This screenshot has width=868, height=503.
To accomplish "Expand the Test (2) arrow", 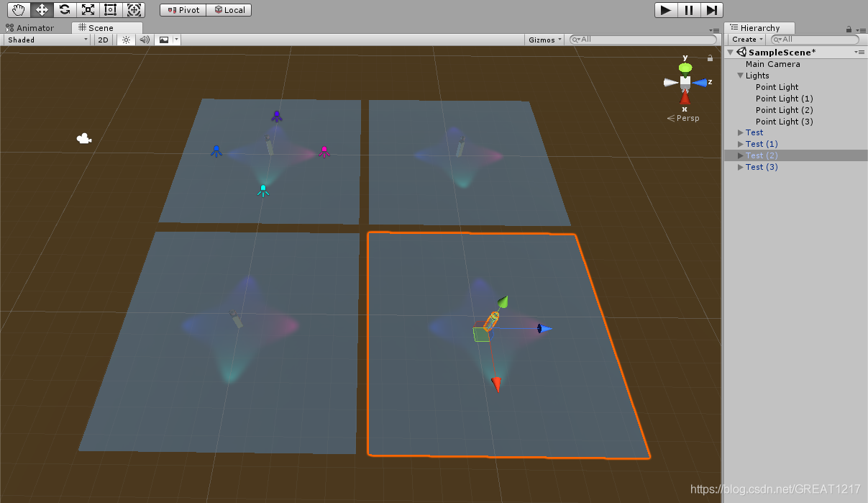I will (741, 155).
